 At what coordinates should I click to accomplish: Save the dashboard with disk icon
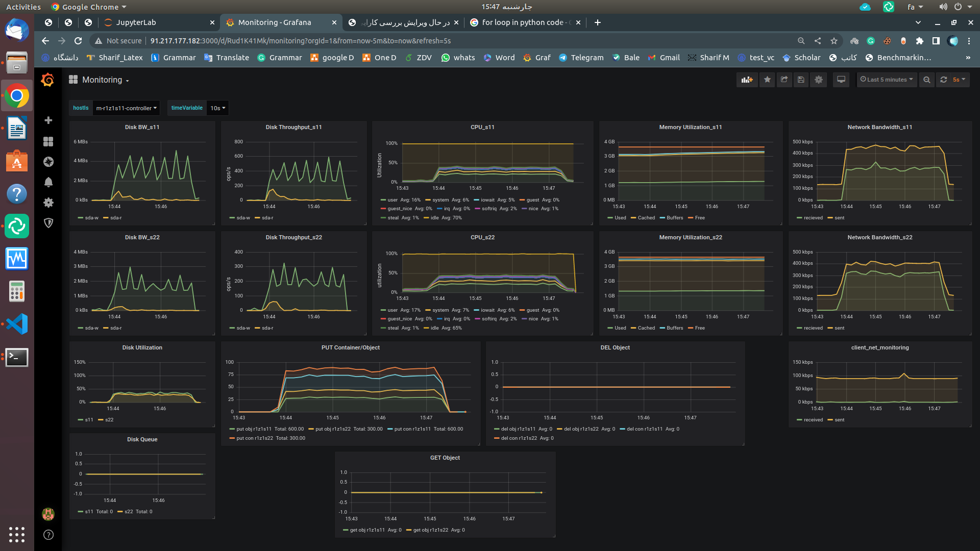pos(801,80)
